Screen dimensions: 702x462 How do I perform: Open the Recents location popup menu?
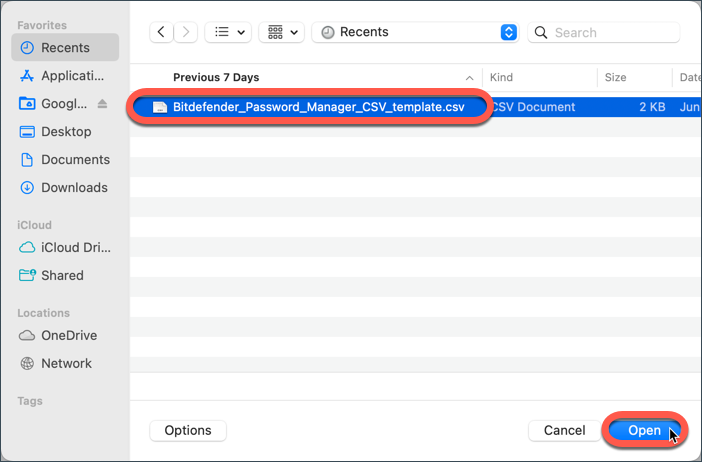pos(415,32)
